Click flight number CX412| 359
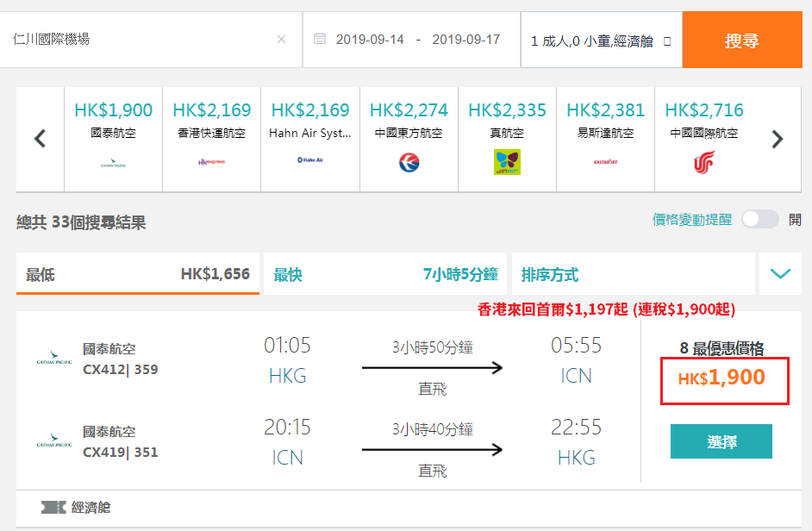The height and width of the screenshot is (531, 812). coord(121,369)
